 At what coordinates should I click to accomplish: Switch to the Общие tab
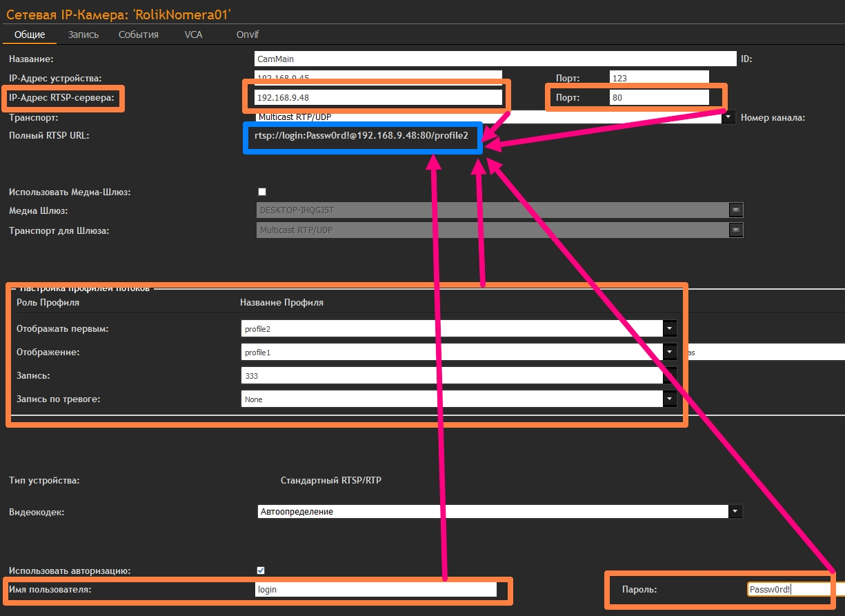[x=30, y=34]
